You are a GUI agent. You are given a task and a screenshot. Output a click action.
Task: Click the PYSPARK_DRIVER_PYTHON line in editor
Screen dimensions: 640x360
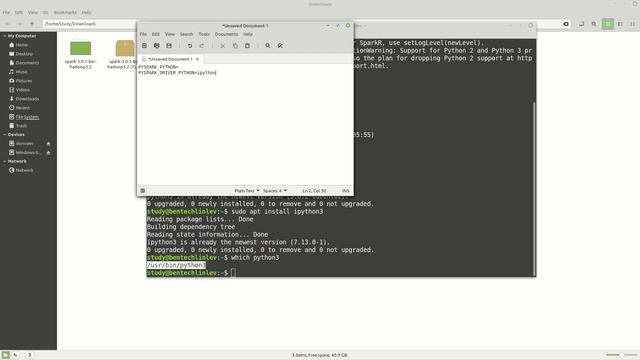point(177,73)
